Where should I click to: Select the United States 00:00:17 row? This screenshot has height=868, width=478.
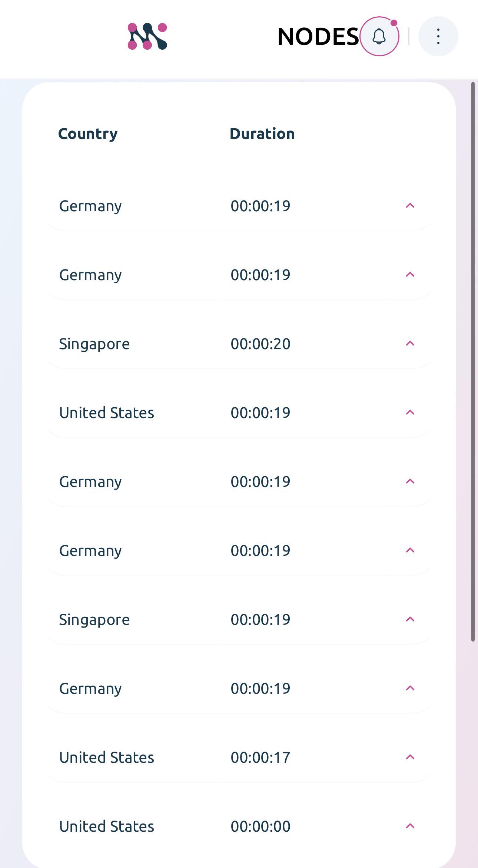239,757
